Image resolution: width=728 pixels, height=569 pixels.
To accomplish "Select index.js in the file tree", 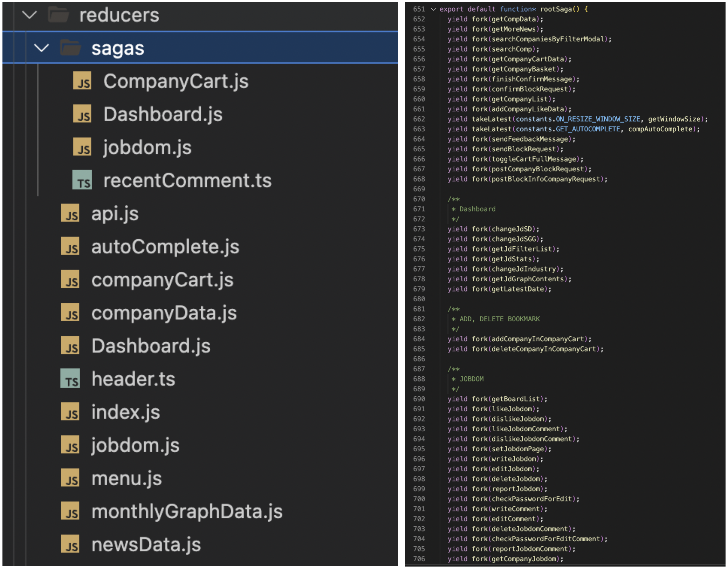I will click(x=125, y=412).
